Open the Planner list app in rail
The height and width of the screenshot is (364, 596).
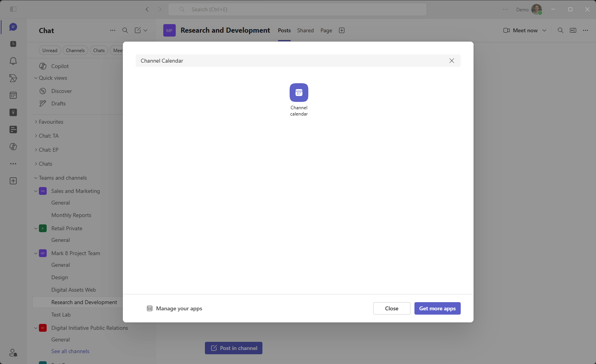(x=13, y=129)
